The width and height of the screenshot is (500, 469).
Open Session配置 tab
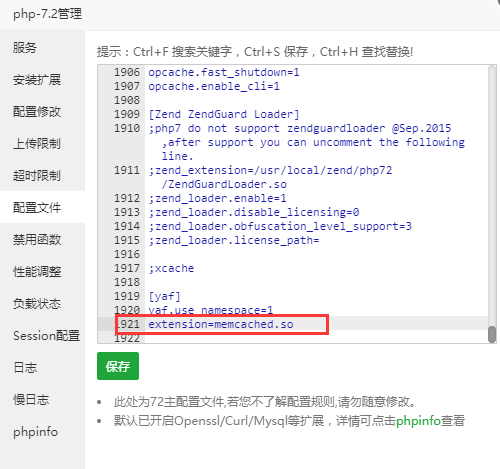46,335
